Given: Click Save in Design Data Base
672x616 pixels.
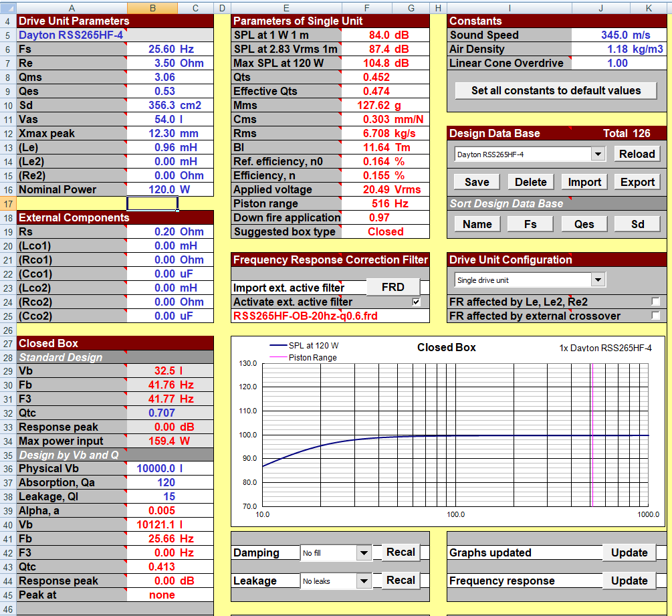Looking at the screenshot, I should point(477,182).
